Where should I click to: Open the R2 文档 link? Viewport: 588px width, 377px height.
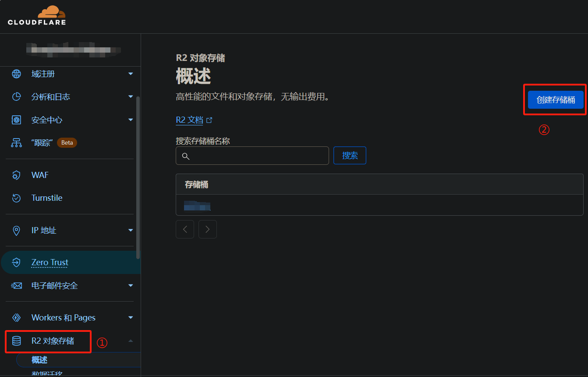pos(189,120)
